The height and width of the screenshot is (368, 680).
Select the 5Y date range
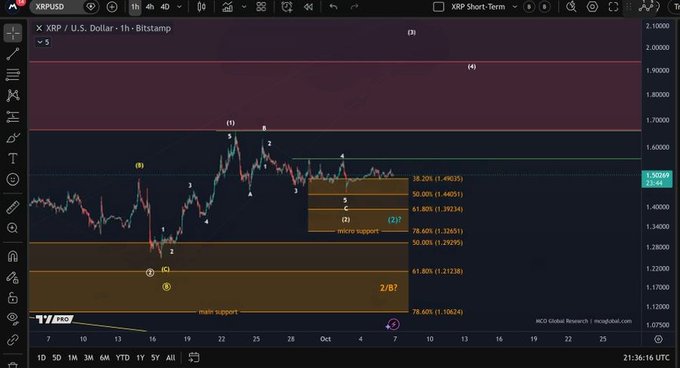point(155,358)
